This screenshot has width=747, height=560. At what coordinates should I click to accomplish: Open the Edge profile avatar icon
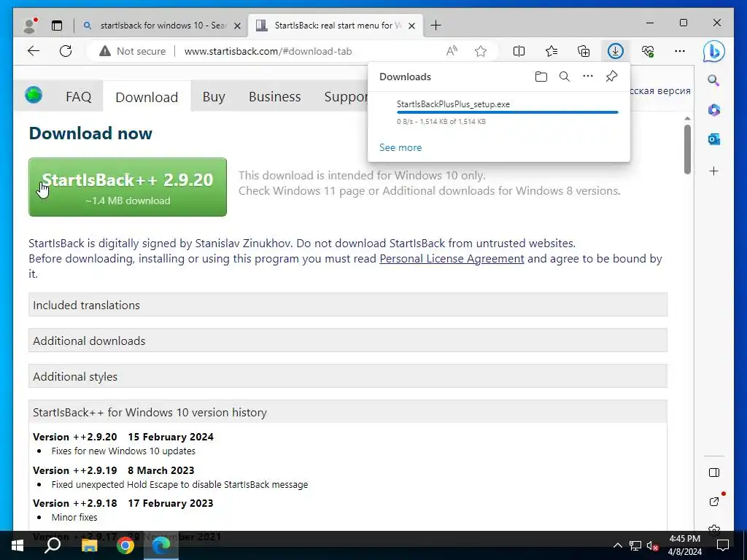[31, 26]
